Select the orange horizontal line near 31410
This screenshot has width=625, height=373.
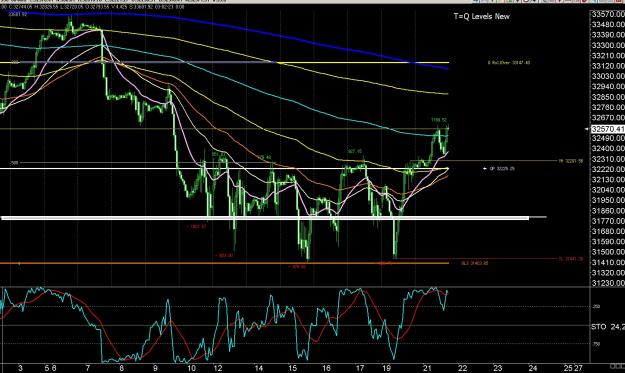(224, 263)
